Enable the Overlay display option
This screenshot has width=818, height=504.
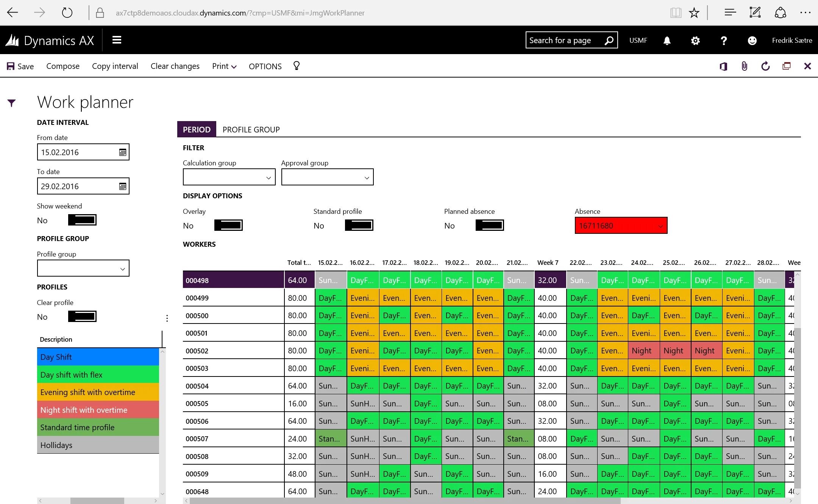(228, 226)
